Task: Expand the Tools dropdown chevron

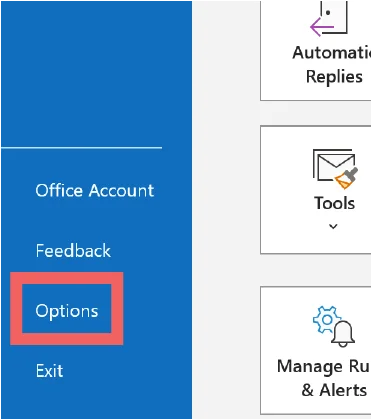Action: (333, 227)
